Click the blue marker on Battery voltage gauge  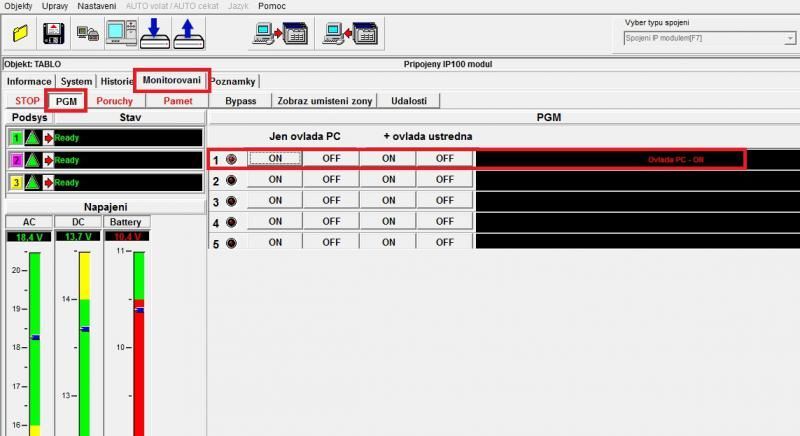click(x=139, y=310)
